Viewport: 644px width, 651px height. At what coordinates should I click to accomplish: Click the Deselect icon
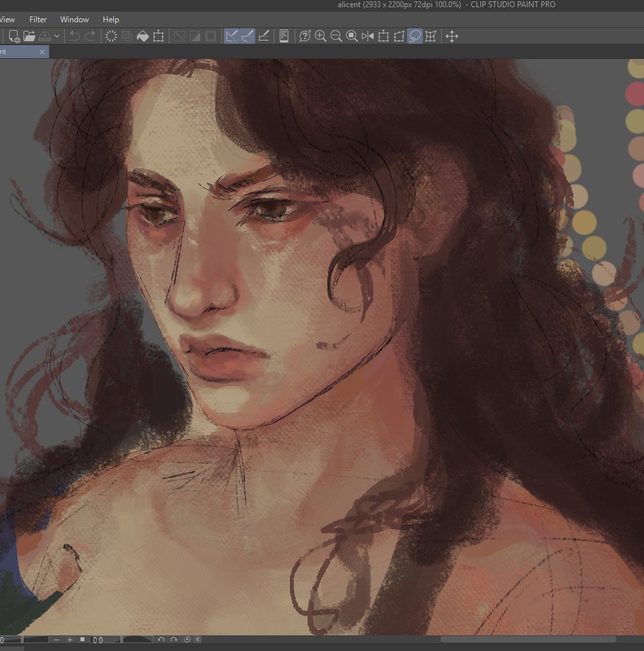click(179, 36)
